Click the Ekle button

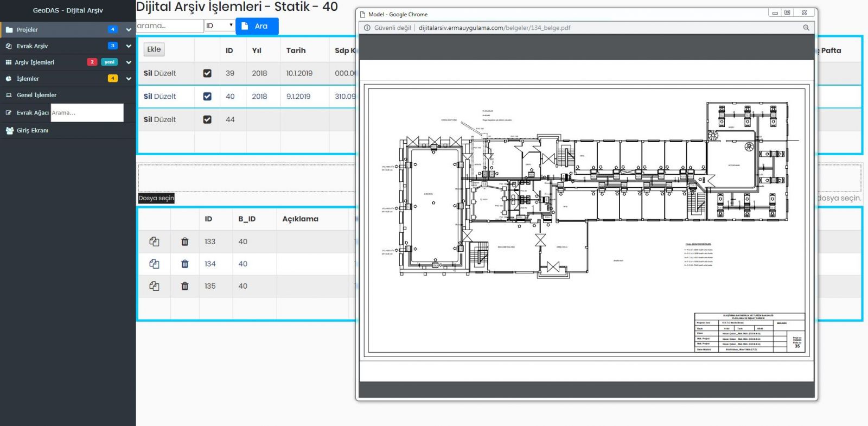(x=154, y=49)
